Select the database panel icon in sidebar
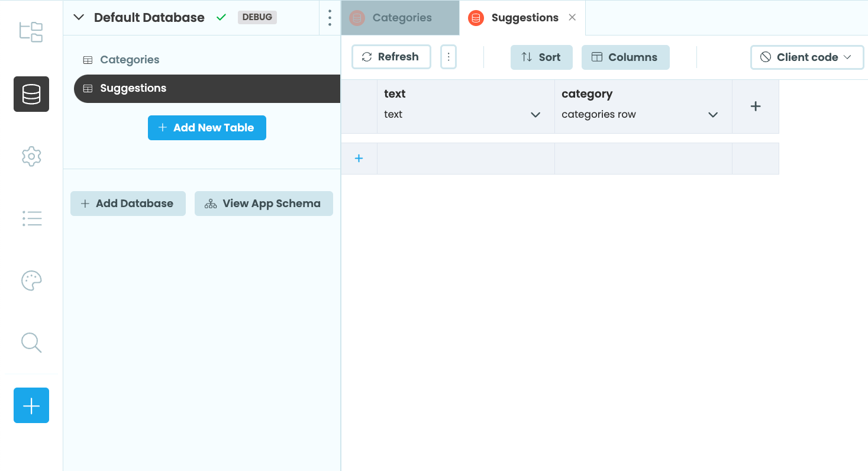Screen dimensions: 868x471 coord(31,94)
